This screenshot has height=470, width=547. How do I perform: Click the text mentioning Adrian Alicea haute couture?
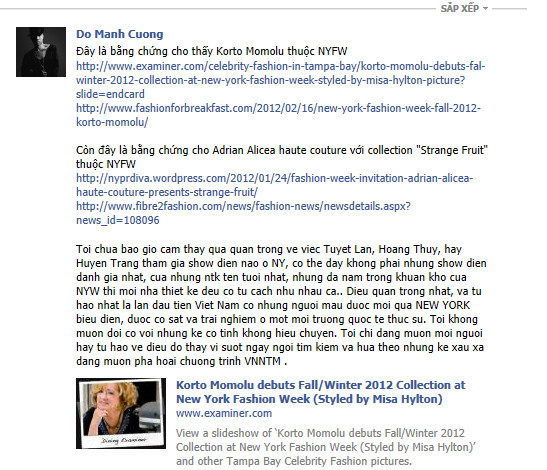(x=282, y=157)
